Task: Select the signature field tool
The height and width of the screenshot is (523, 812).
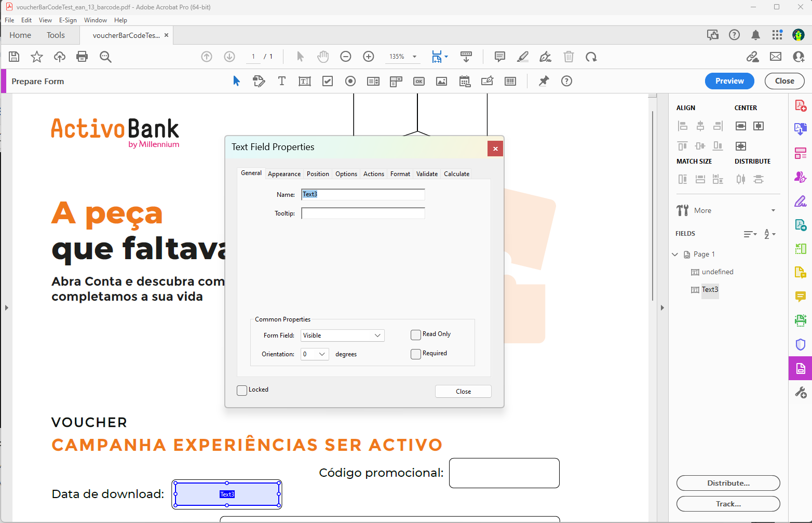Action: (487, 81)
